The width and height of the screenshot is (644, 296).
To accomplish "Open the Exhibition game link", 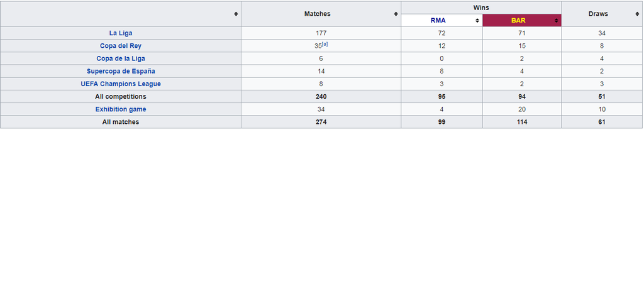I will 121,109.
